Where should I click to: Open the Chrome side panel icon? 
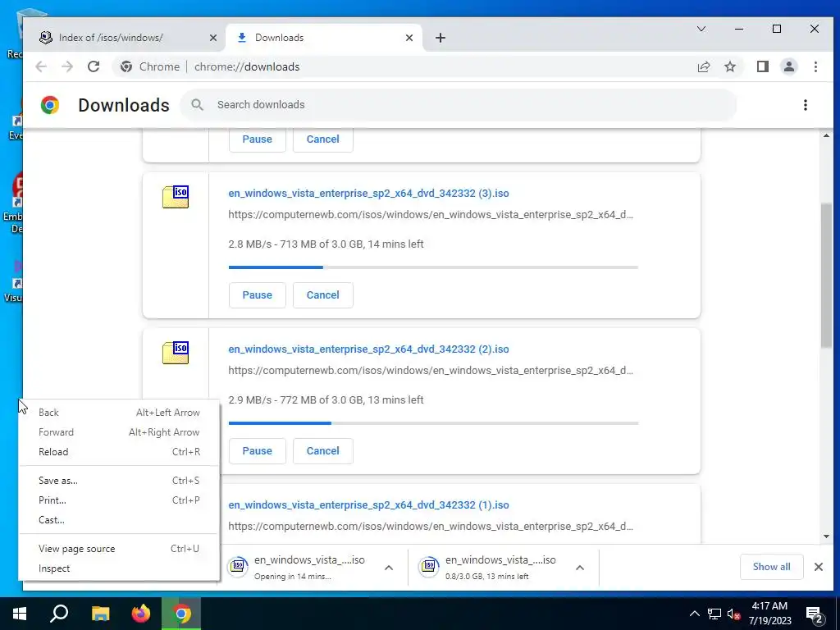(762, 66)
